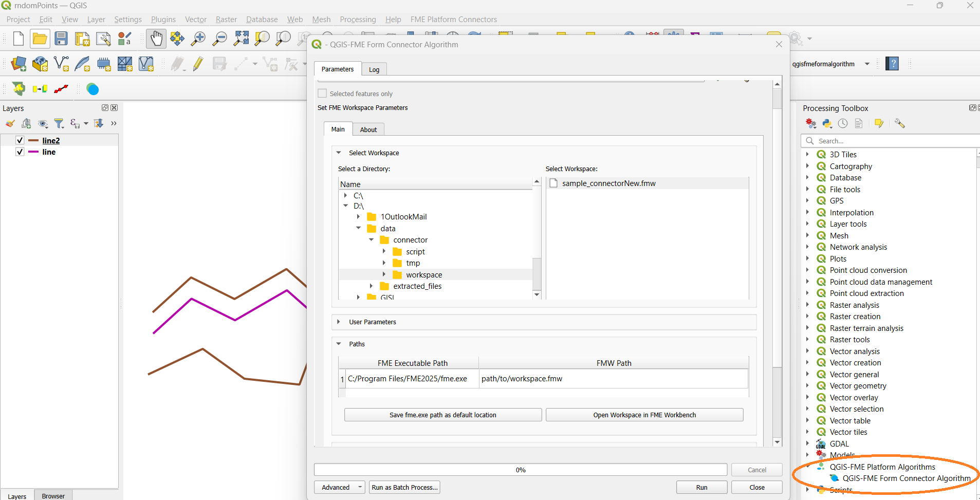980x500 pixels.
Task: Click New SpatiaLite Layer feather icon
Action: tap(82, 64)
